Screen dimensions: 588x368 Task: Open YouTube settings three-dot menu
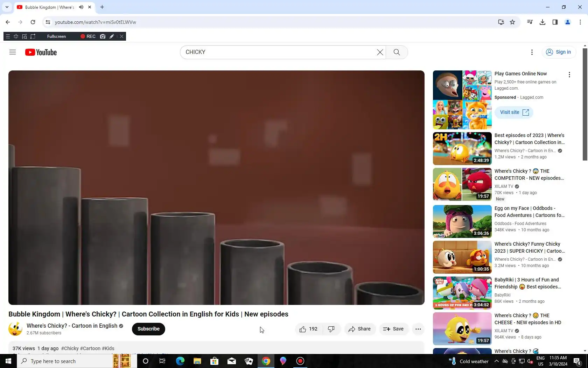point(532,52)
